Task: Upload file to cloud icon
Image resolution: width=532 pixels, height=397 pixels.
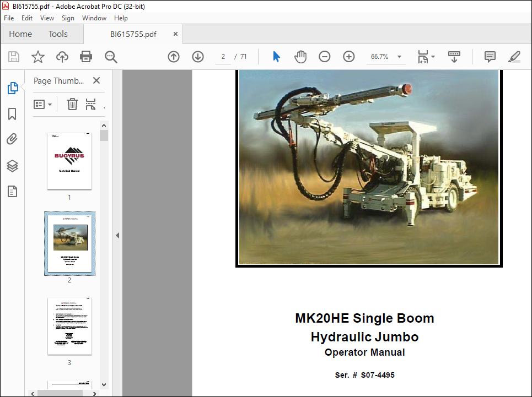Action: coord(62,57)
